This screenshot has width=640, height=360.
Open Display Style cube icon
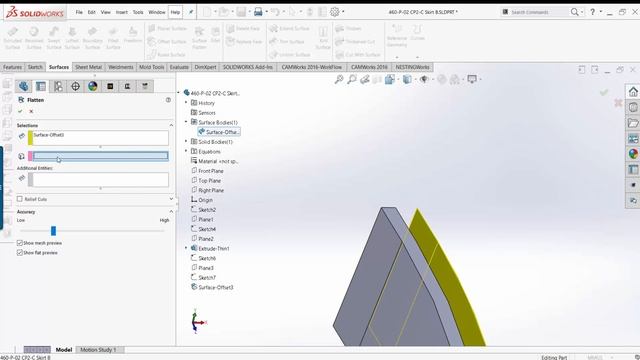coord(407,80)
